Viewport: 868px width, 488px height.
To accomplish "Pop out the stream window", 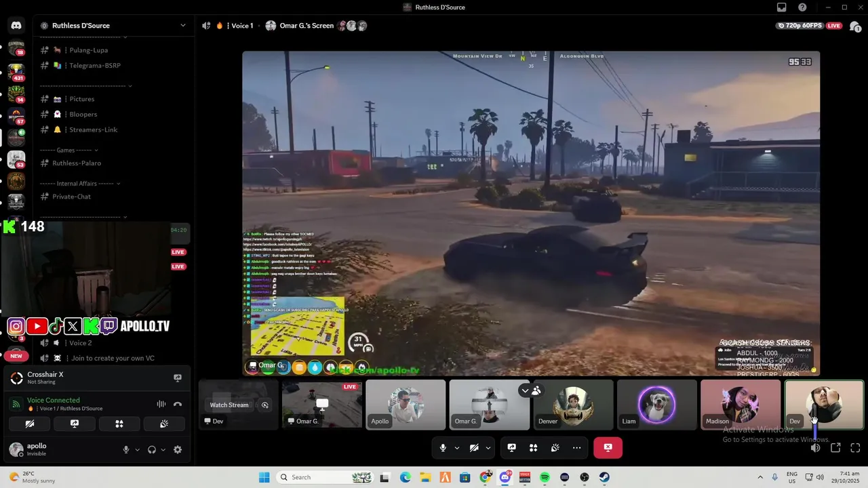I will pyautogui.click(x=835, y=448).
